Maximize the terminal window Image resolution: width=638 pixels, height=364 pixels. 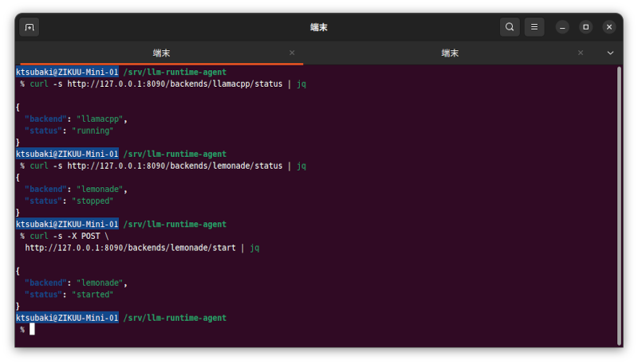pyautogui.click(x=586, y=27)
